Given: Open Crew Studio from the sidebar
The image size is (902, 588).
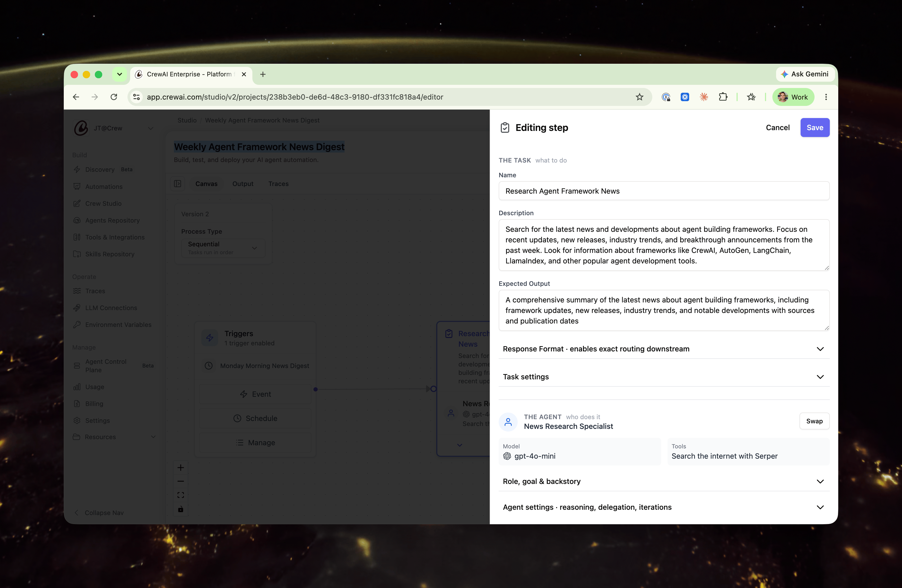Looking at the screenshot, I should 104,203.
